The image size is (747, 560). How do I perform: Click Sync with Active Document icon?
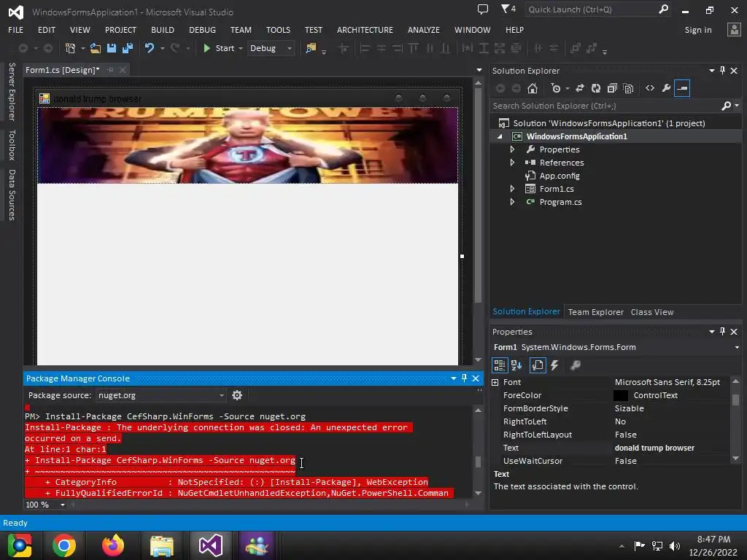pos(580,88)
